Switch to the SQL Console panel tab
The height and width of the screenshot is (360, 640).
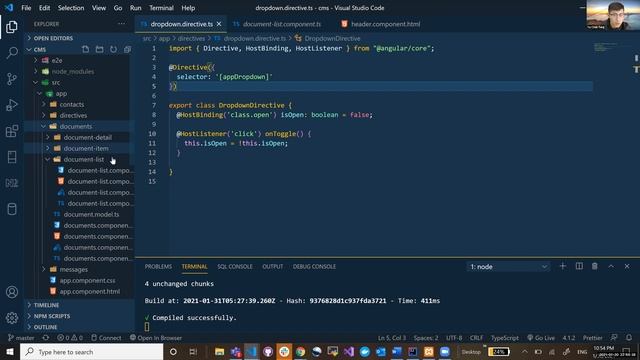click(x=235, y=266)
